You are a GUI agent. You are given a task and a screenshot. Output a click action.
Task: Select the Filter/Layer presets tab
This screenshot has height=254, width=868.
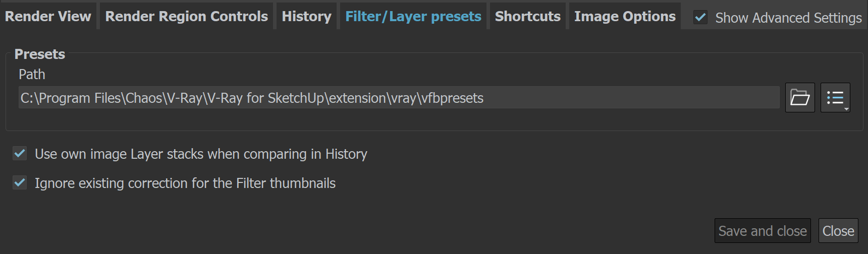click(x=413, y=16)
